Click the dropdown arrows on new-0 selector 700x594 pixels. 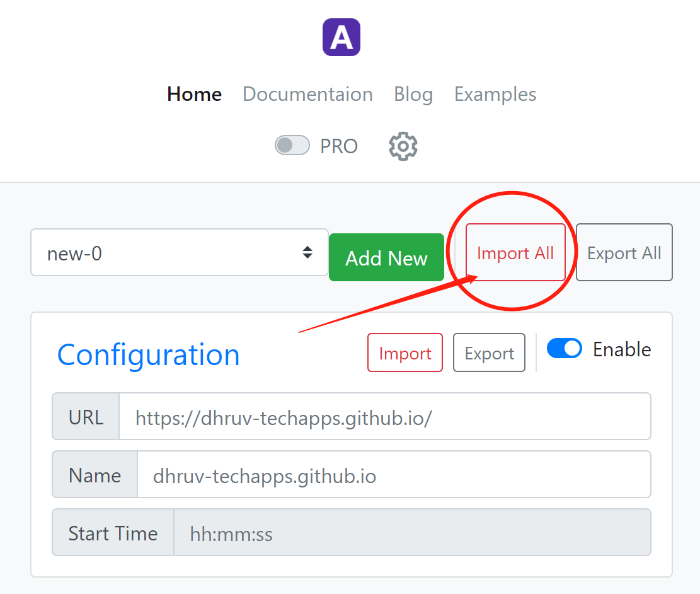coord(307,252)
